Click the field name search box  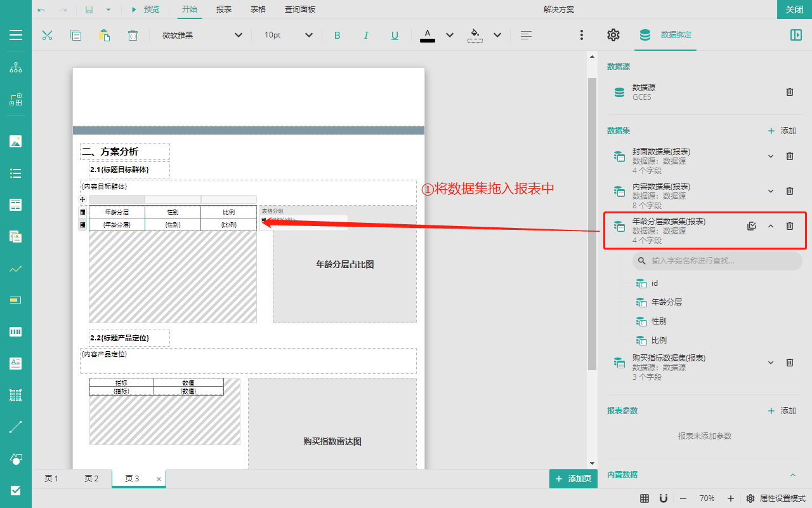(x=717, y=261)
